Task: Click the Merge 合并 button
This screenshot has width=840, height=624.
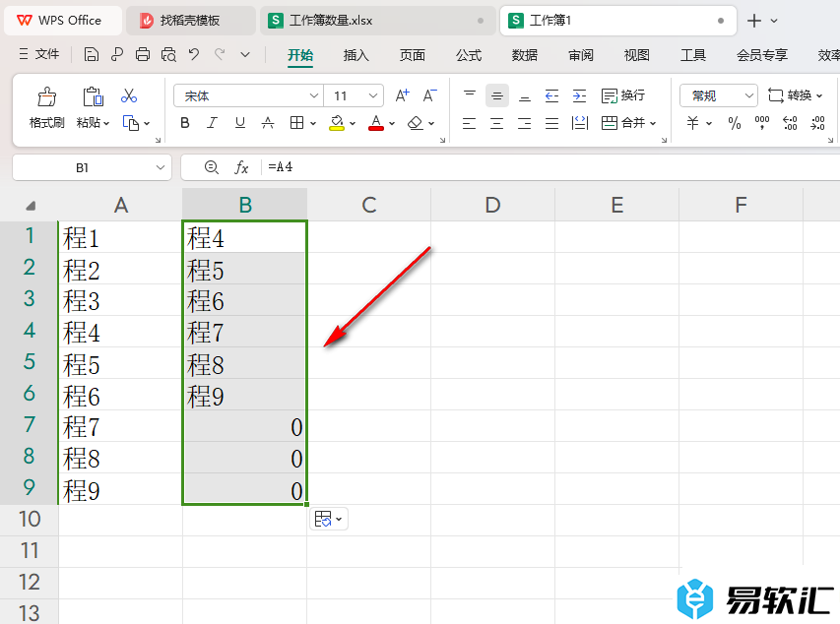Action: (623, 123)
